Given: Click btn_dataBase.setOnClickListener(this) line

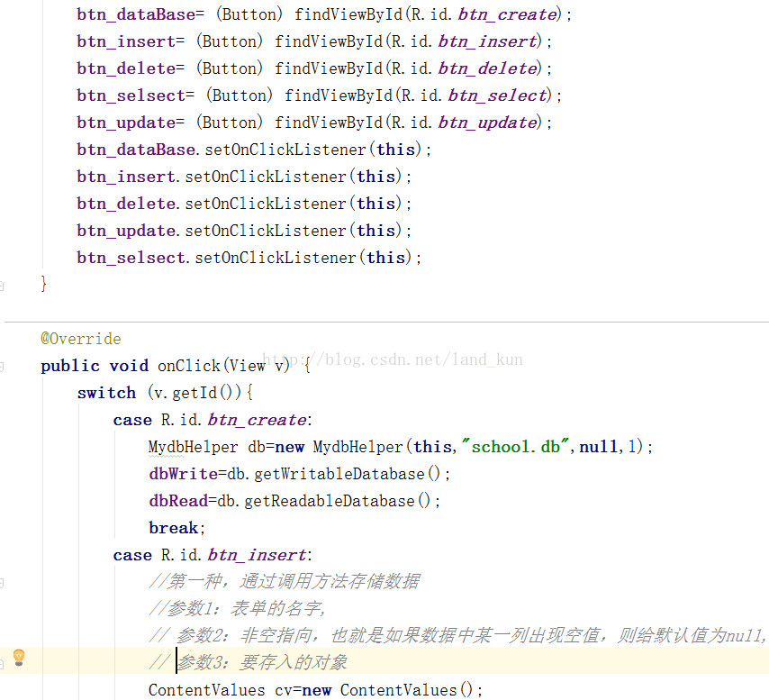Looking at the screenshot, I should (x=254, y=150).
